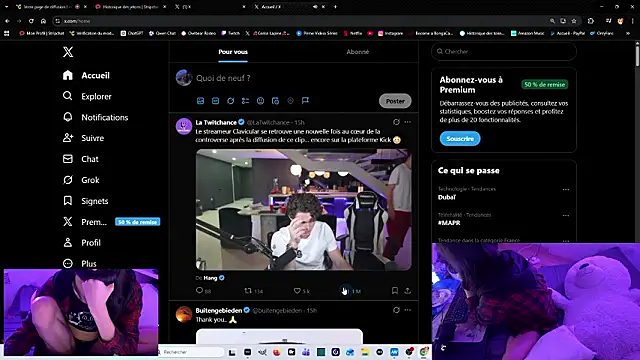Click browser back arrow
The image size is (640, 360).
7,21
